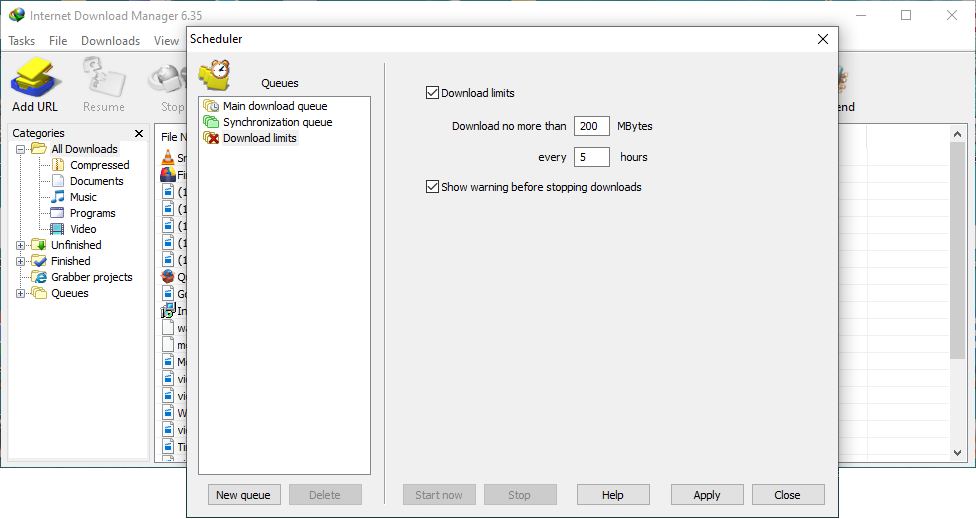Close the Categories panel with X
Viewport: 976px width, 519px height.
click(x=139, y=133)
